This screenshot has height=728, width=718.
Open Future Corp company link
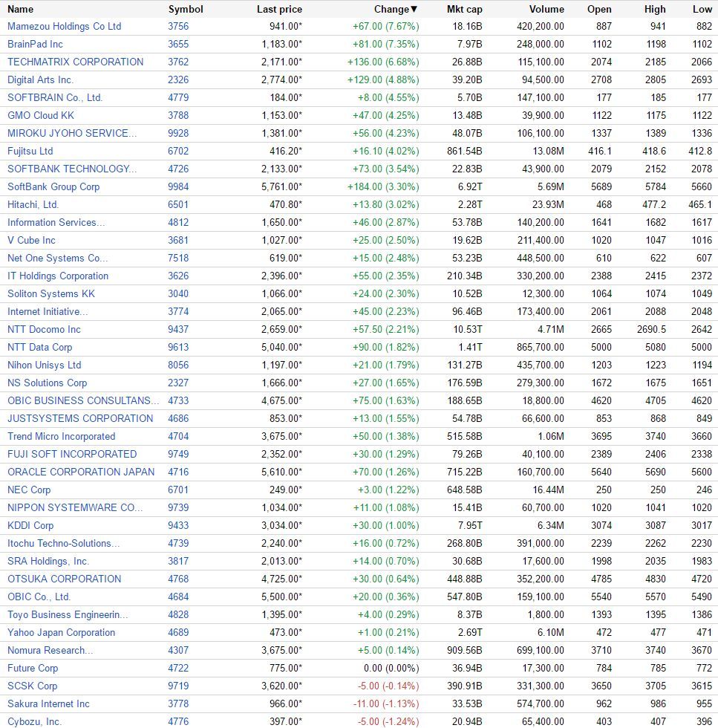tap(33, 668)
